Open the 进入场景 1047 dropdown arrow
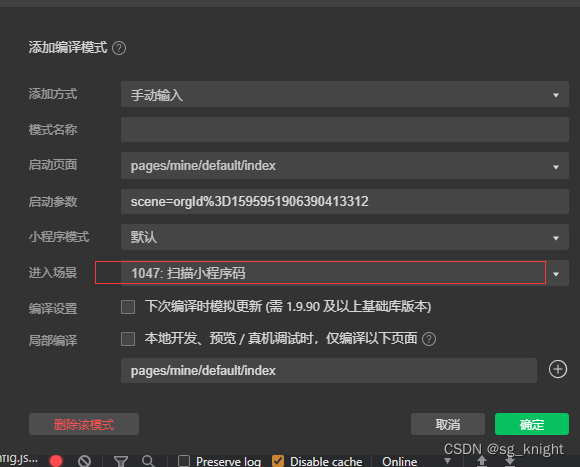580x467 pixels. click(x=556, y=274)
